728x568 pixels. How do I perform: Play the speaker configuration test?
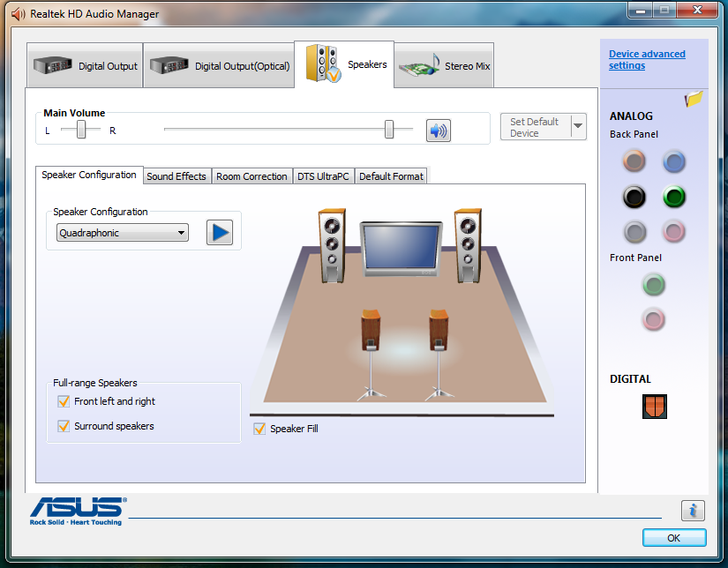click(x=220, y=233)
